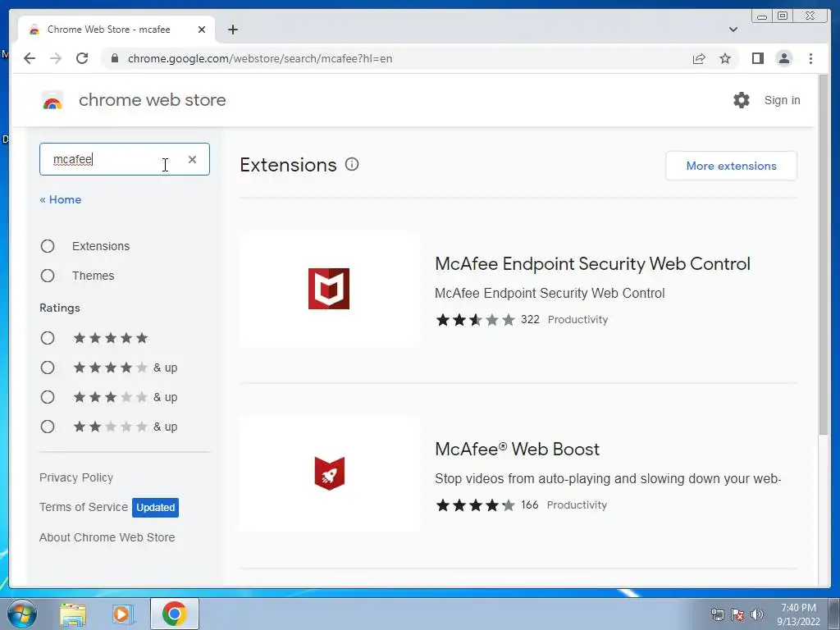Screen dimensions: 840x630
Task: Open McAfee Endpoint Security Web Control title
Action: [x=592, y=263]
